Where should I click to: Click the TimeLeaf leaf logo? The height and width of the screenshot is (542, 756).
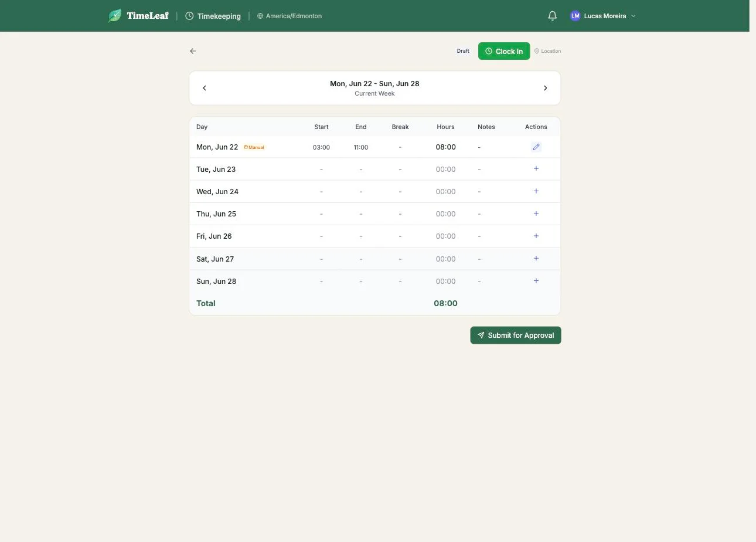[115, 16]
